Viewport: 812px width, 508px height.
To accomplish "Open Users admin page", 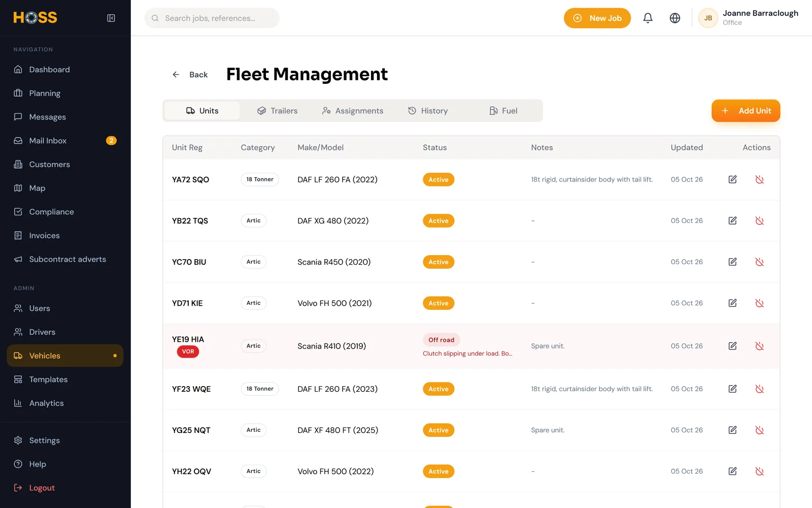I will pos(65,308).
